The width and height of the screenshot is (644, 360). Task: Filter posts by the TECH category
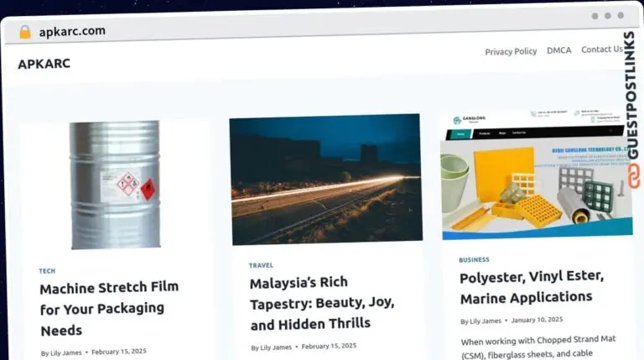pyautogui.click(x=47, y=271)
